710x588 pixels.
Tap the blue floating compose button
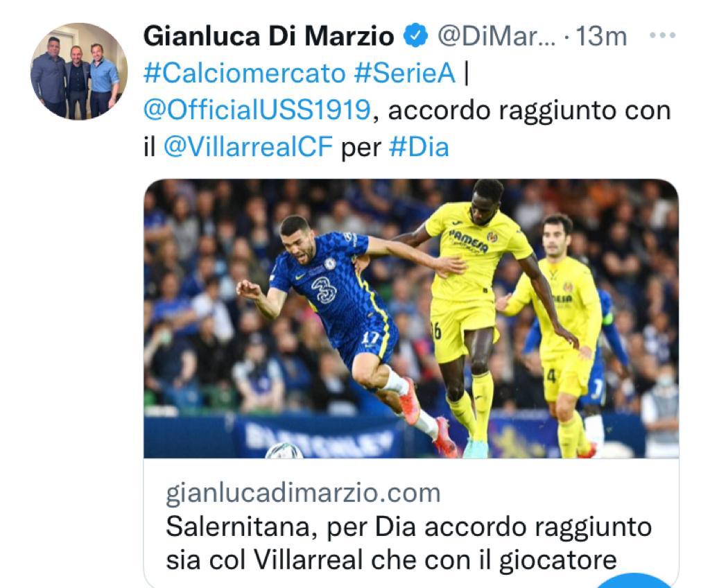point(634,581)
